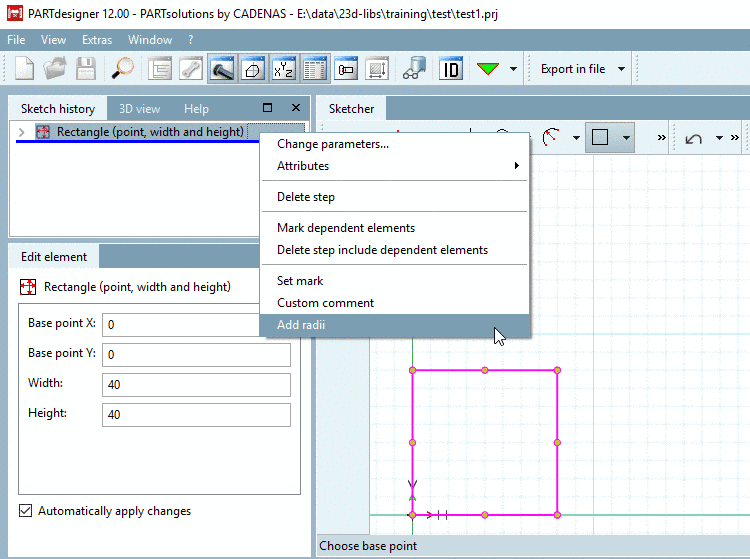
Task: Click the green triangle toolbar icon
Action: pos(488,69)
